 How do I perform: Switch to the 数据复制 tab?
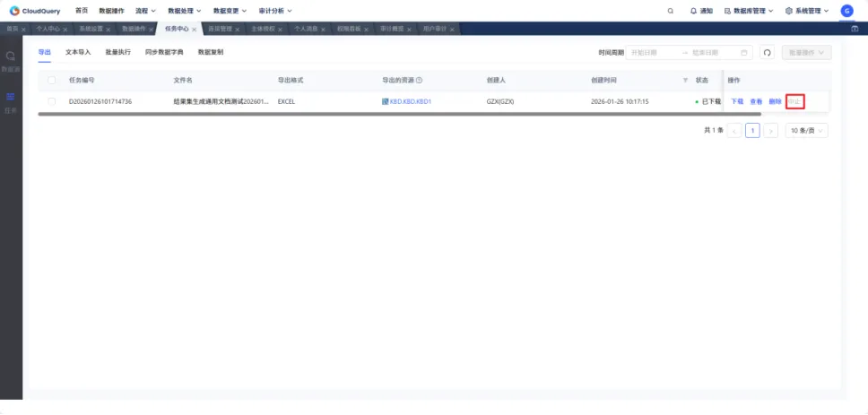[x=211, y=52]
